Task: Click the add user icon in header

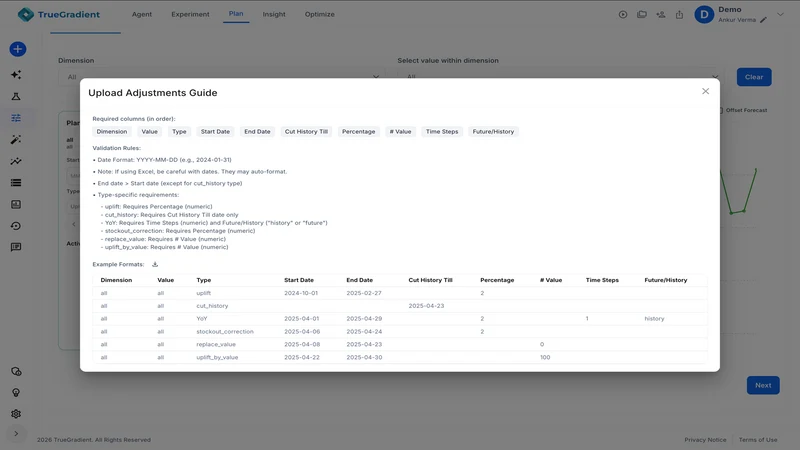Action: 661,14
